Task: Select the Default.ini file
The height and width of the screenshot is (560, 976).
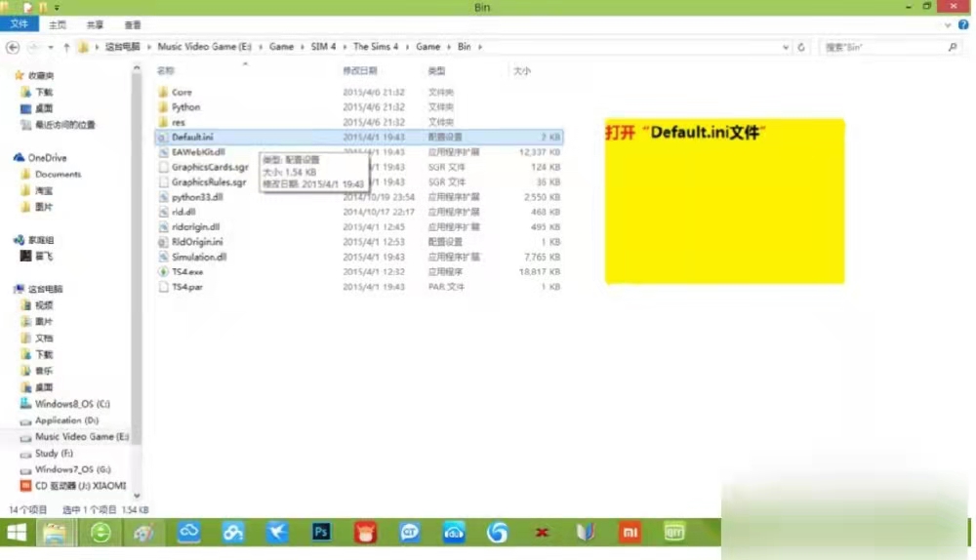Action: coord(192,138)
